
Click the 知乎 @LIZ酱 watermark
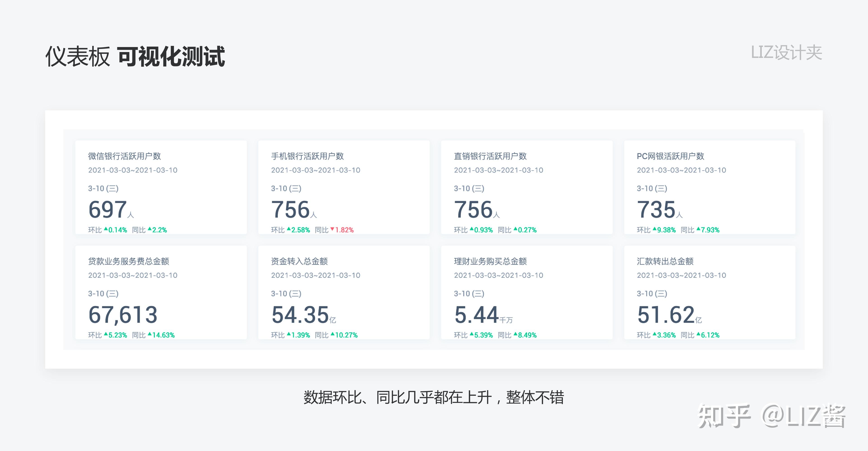(x=772, y=416)
